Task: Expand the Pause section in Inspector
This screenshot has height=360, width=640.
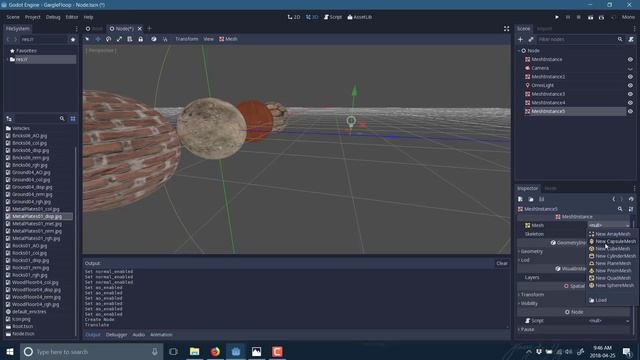Action: pyautogui.click(x=527, y=329)
